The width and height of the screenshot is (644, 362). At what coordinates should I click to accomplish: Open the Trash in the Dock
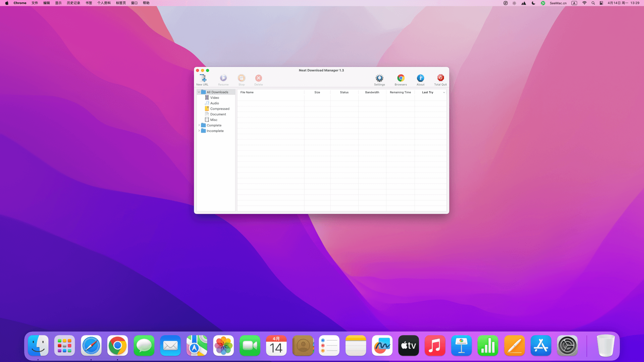pyautogui.click(x=606, y=346)
